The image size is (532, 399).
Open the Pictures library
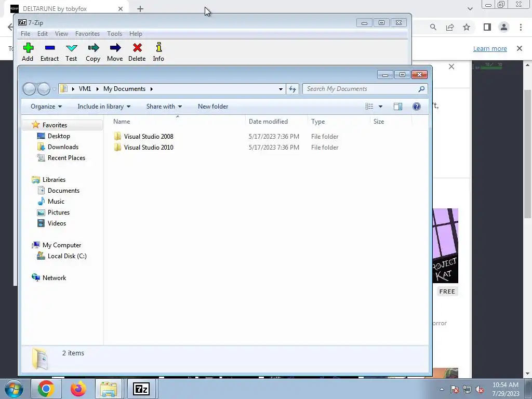(x=59, y=212)
